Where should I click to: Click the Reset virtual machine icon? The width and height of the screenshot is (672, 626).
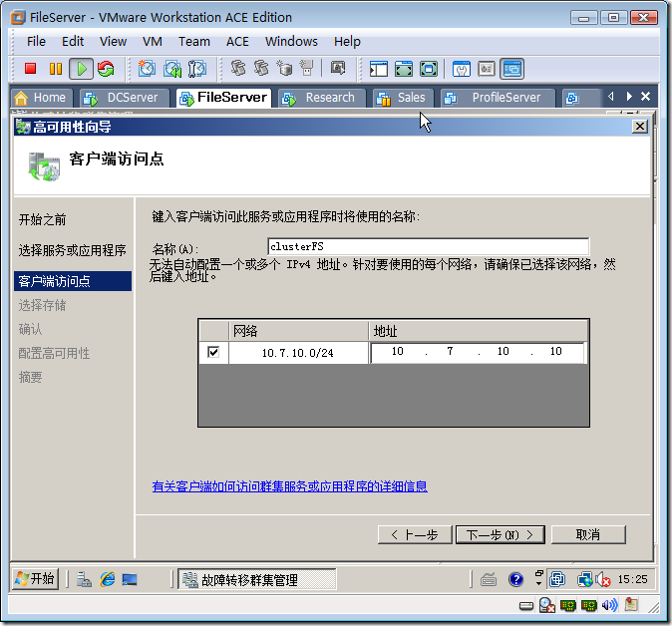[x=106, y=69]
